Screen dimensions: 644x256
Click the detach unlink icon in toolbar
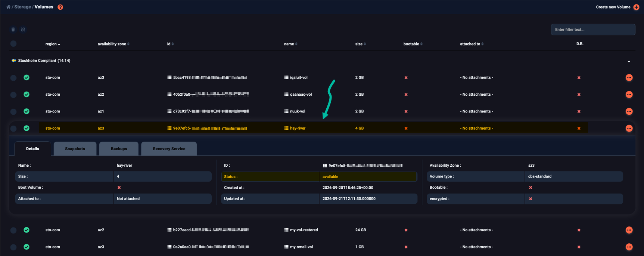coord(23,30)
